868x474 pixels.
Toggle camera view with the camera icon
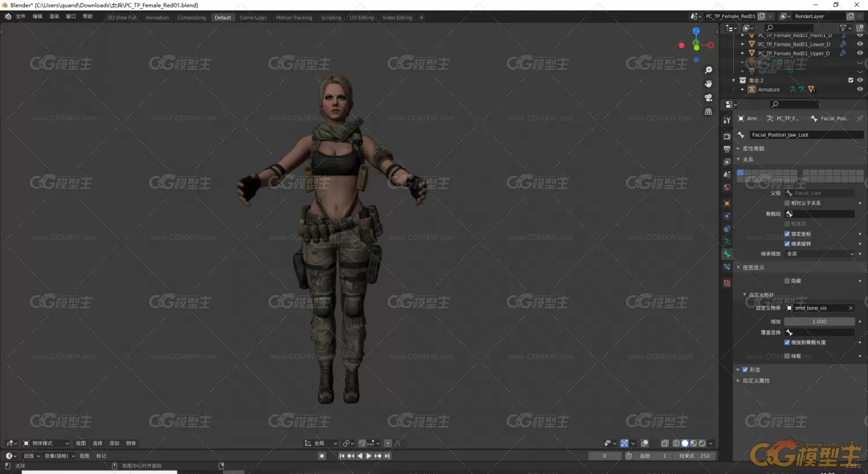point(708,98)
